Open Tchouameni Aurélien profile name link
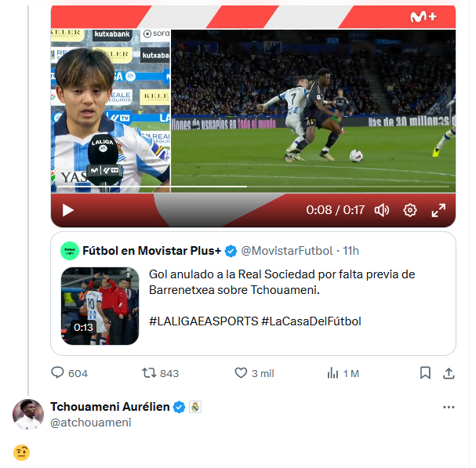Viewport: 476px width, 468px height. pos(110,407)
